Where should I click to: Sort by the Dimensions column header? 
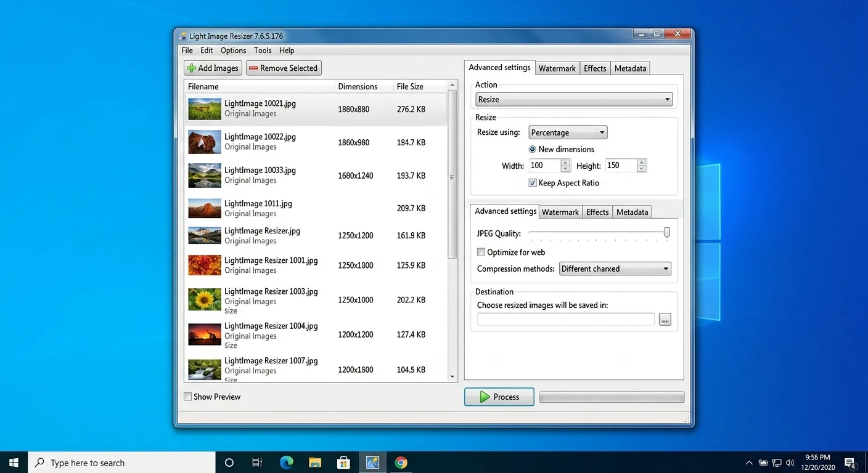[364, 86]
